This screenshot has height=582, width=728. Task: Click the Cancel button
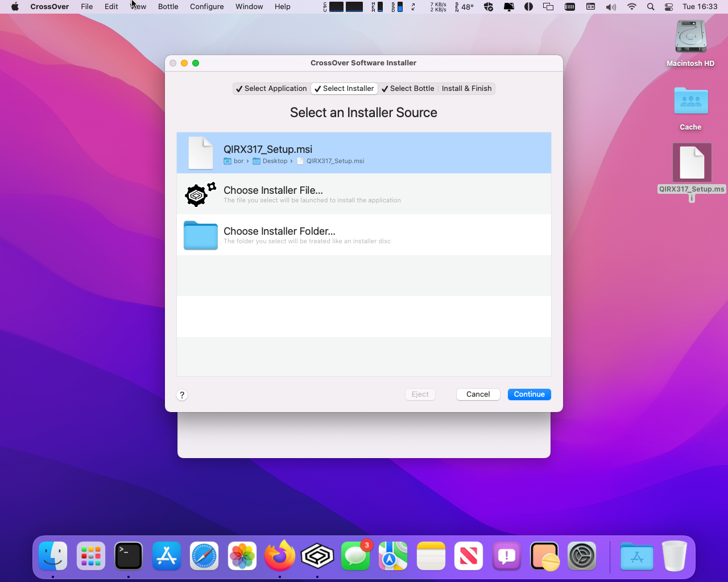pos(478,394)
